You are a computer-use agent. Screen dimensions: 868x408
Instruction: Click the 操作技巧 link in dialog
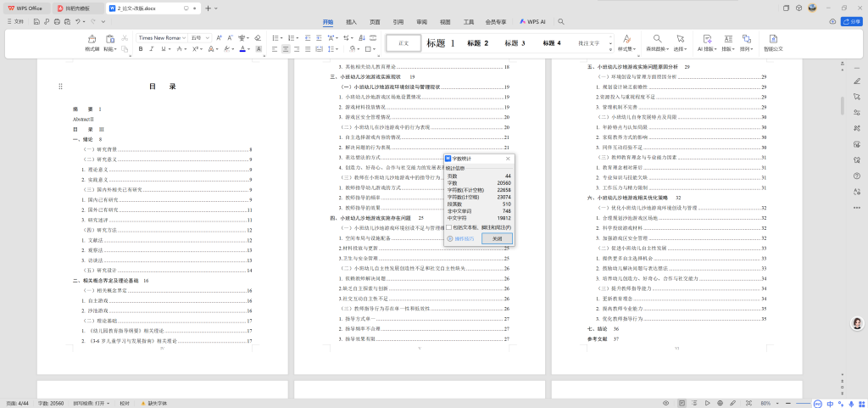point(461,239)
